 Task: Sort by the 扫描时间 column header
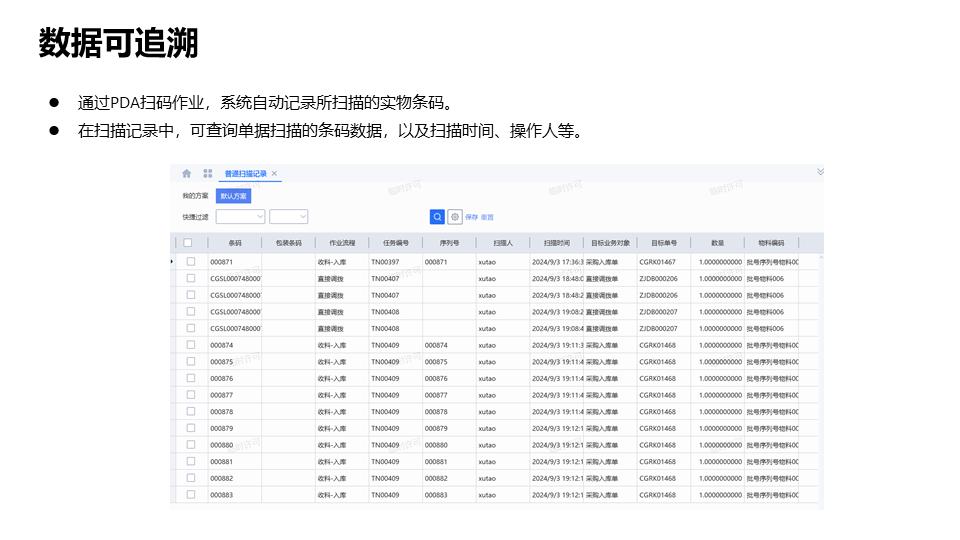(x=557, y=243)
